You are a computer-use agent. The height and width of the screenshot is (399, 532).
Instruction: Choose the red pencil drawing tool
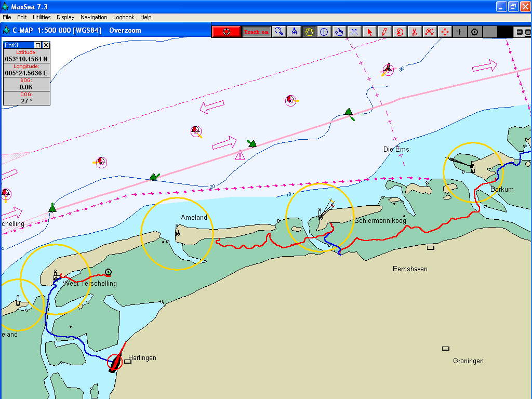[x=384, y=32]
